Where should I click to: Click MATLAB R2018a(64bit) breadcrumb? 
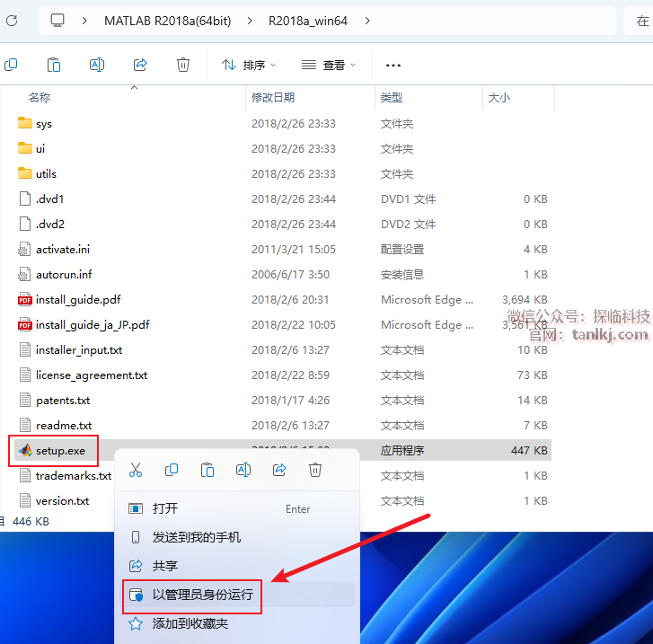pos(167,21)
